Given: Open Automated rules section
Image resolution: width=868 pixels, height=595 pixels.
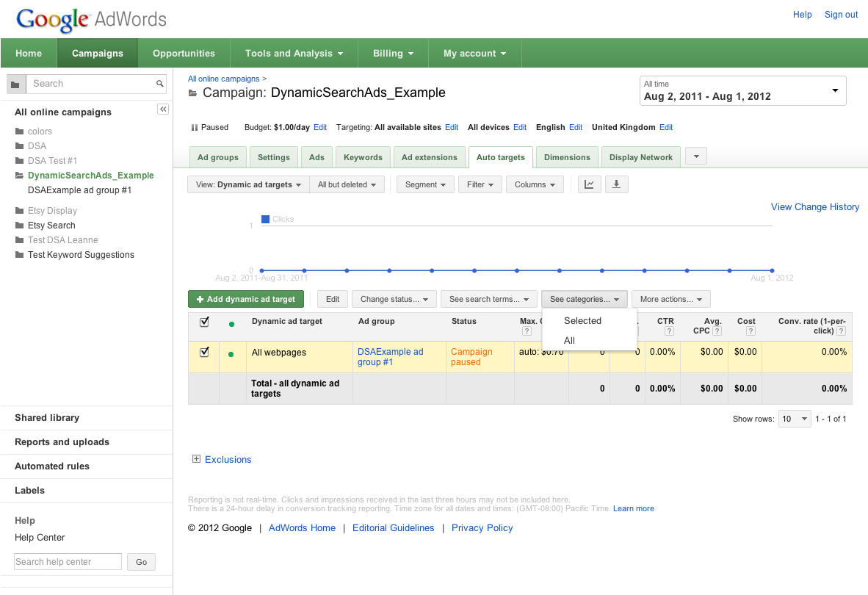Looking at the screenshot, I should (x=52, y=466).
